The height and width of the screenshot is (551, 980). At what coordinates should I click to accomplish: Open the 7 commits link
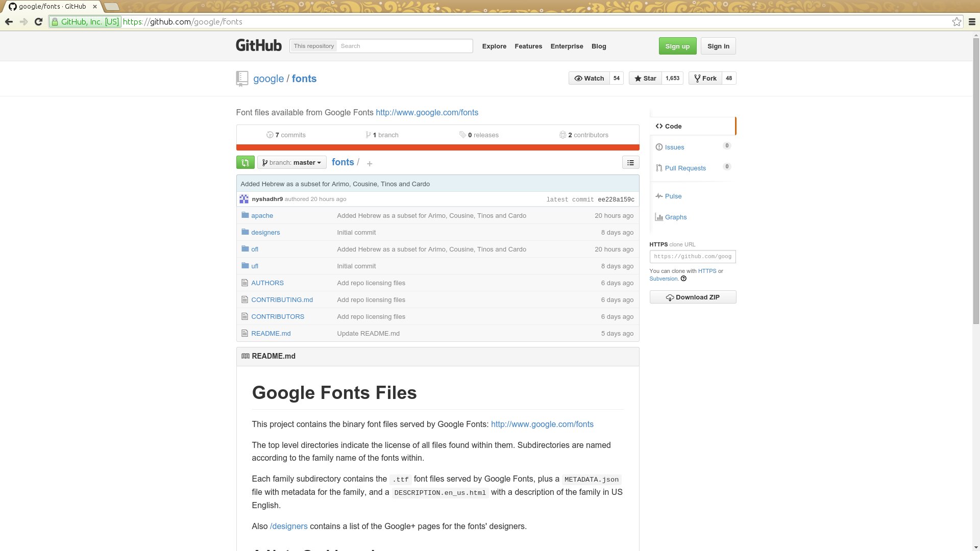click(286, 135)
